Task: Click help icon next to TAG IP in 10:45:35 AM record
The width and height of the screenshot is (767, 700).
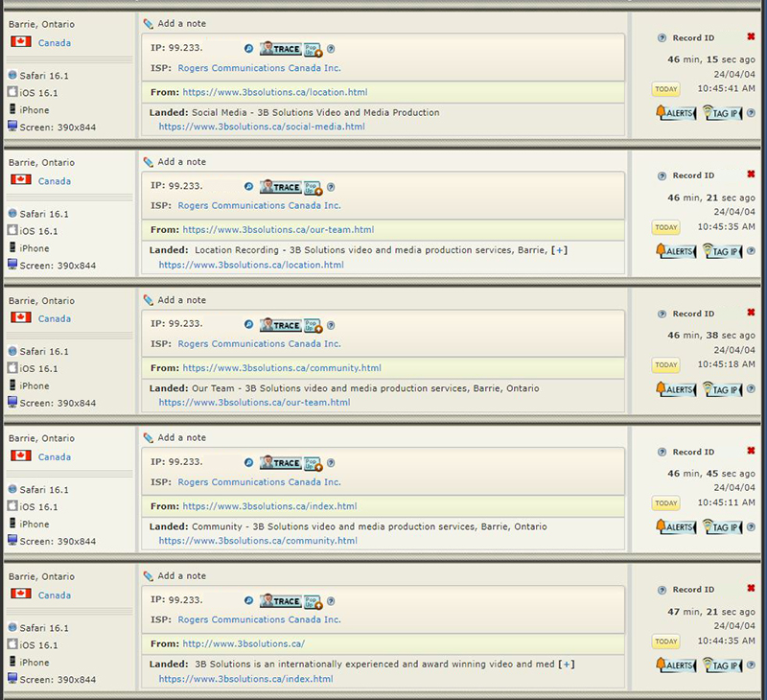Action: pos(751,251)
